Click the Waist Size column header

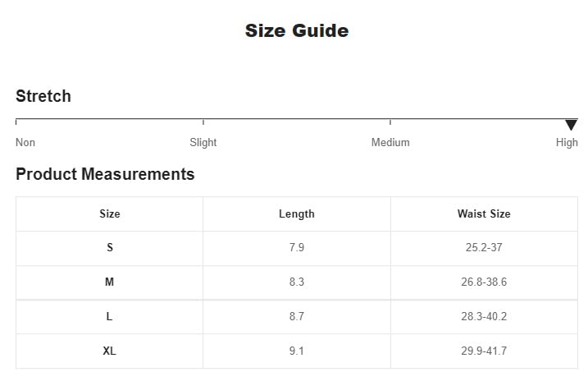pos(484,214)
